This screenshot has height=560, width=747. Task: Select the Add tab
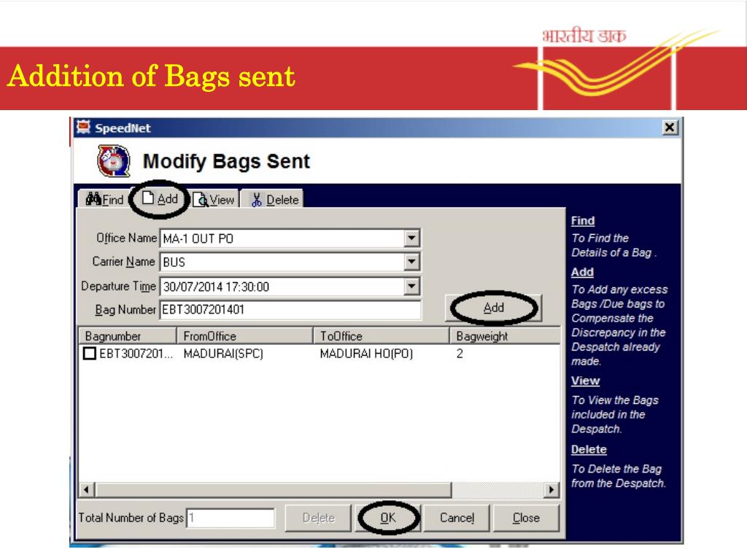[x=160, y=198]
